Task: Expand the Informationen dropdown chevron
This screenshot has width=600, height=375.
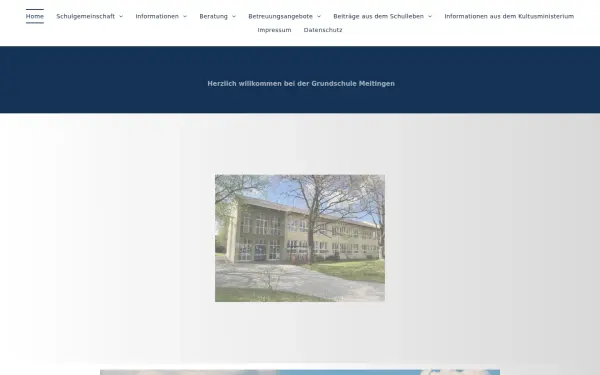Action: click(185, 16)
